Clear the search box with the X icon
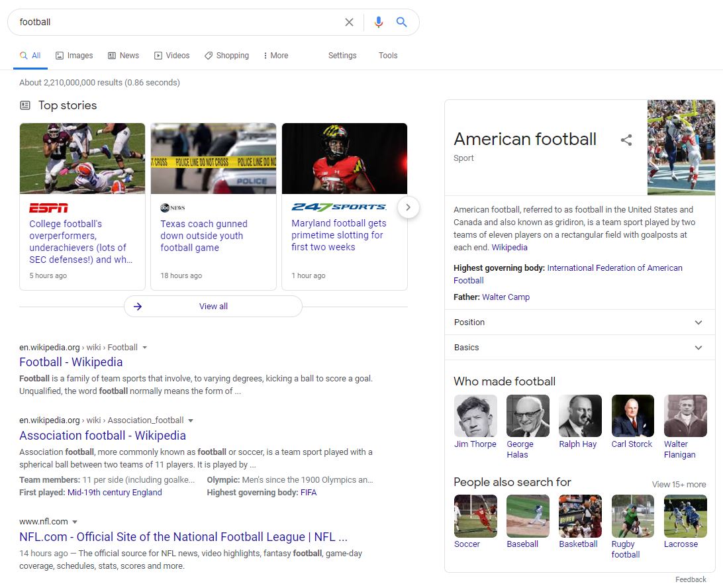The height and width of the screenshot is (588, 723). tap(349, 22)
